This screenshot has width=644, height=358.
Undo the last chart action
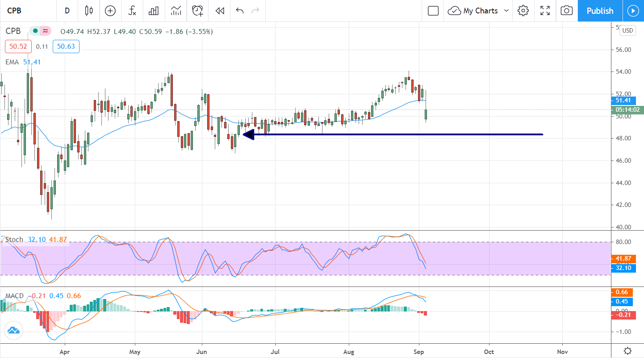pyautogui.click(x=240, y=11)
